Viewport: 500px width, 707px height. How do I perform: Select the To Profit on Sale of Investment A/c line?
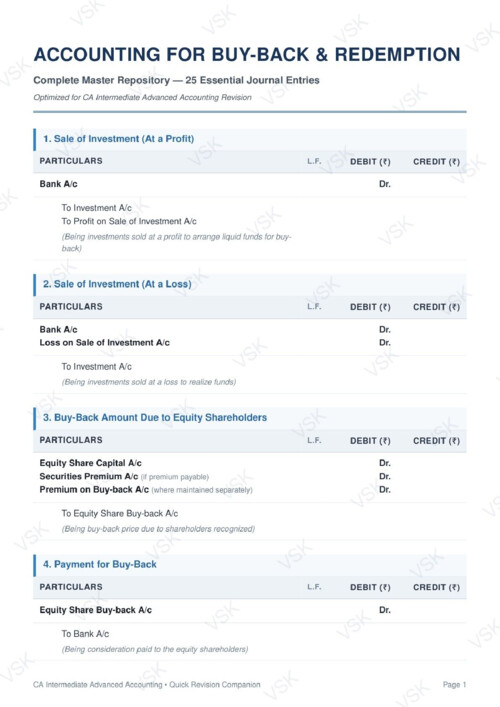(129, 221)
